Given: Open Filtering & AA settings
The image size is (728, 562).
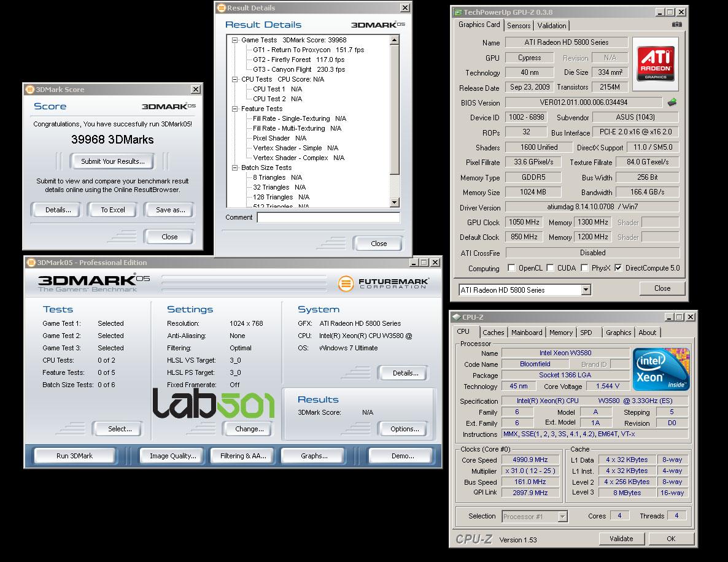Looking at the screenshot, I should [x=243, y=456].
